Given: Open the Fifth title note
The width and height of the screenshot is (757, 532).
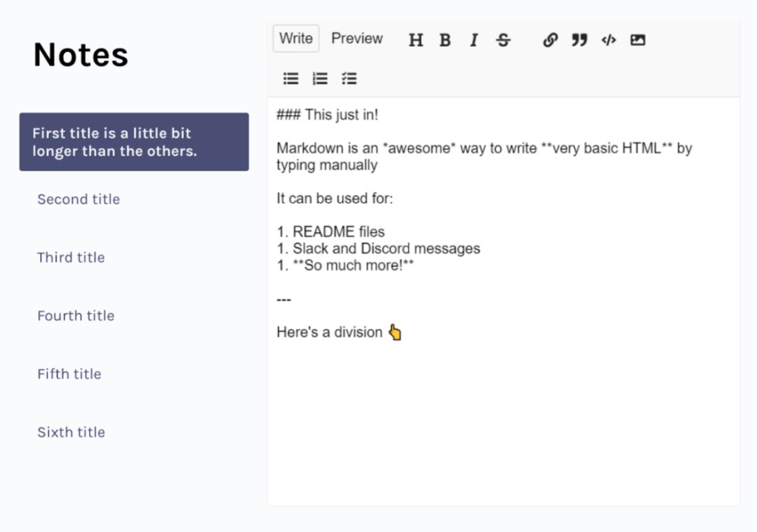Looking at the screenshot, I should 69,374.
